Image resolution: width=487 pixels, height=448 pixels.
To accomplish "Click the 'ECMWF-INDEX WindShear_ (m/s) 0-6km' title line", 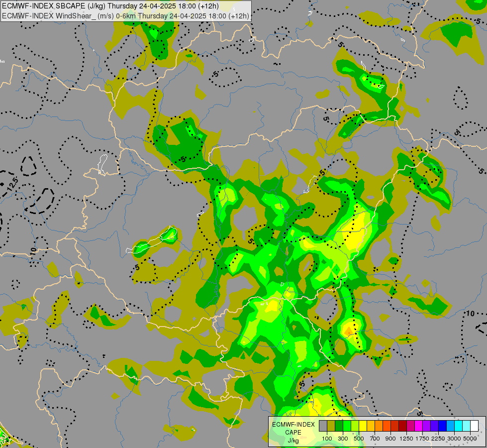I will click(125, 16).
